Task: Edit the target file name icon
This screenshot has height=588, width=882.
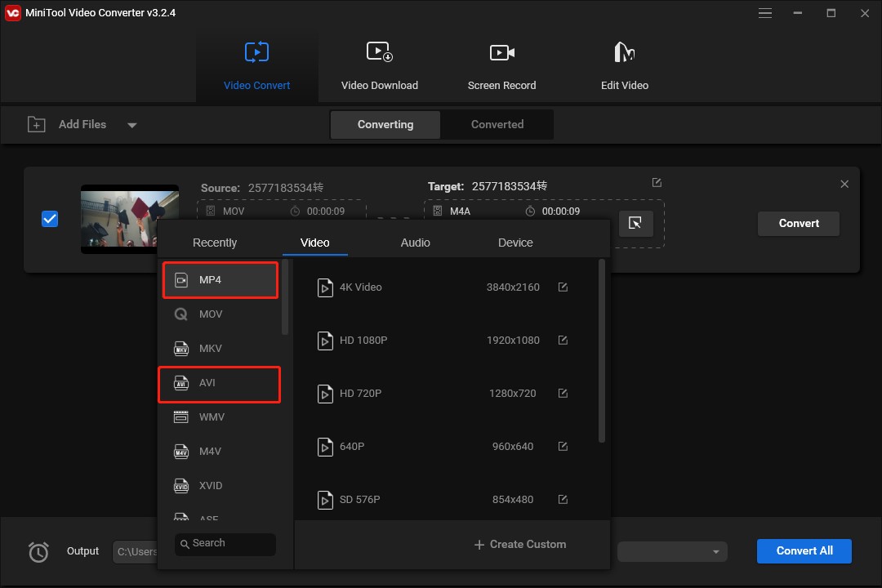Action: pyautogui.click(x=657, y=182)
